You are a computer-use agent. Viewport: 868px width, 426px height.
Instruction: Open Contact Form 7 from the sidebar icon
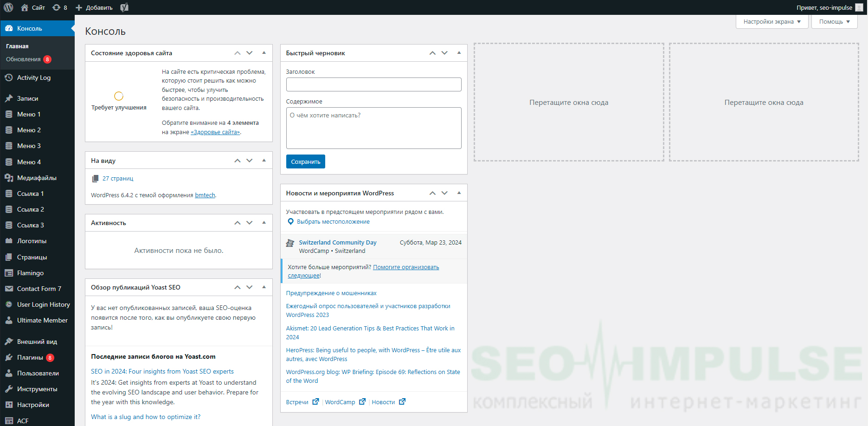click(x=8, y=289)
